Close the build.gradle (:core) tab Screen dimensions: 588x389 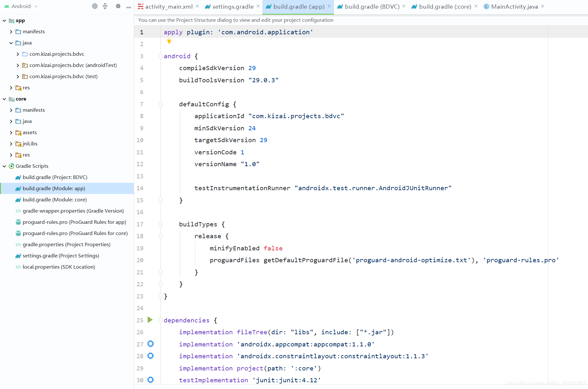(x=476, y=6)
